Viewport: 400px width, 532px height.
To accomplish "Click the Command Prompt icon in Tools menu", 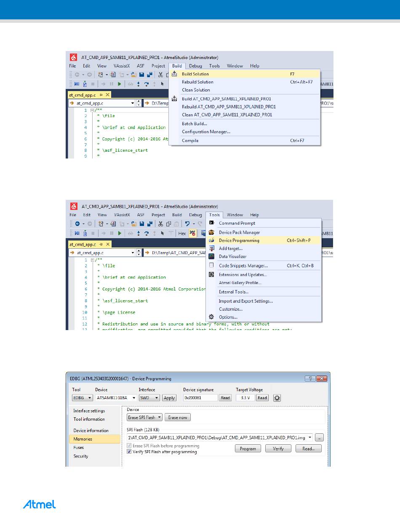I will [212, 223].
